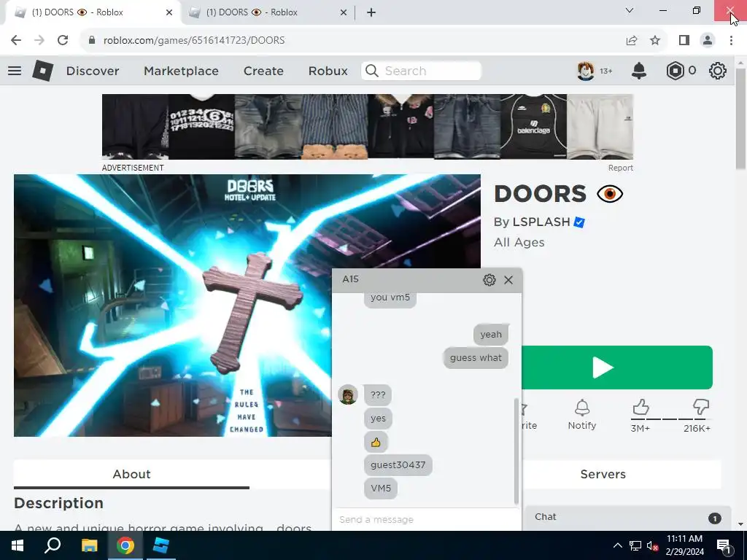
Task: Click the Send a message input
Action: pos(426,519)
